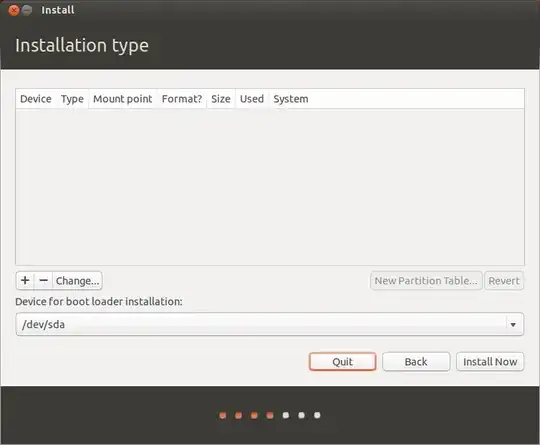Minimize the Install window with the gray button
The width and height of the screenshot is (540, 445).
pyautogui.click(x=27, y=10)
